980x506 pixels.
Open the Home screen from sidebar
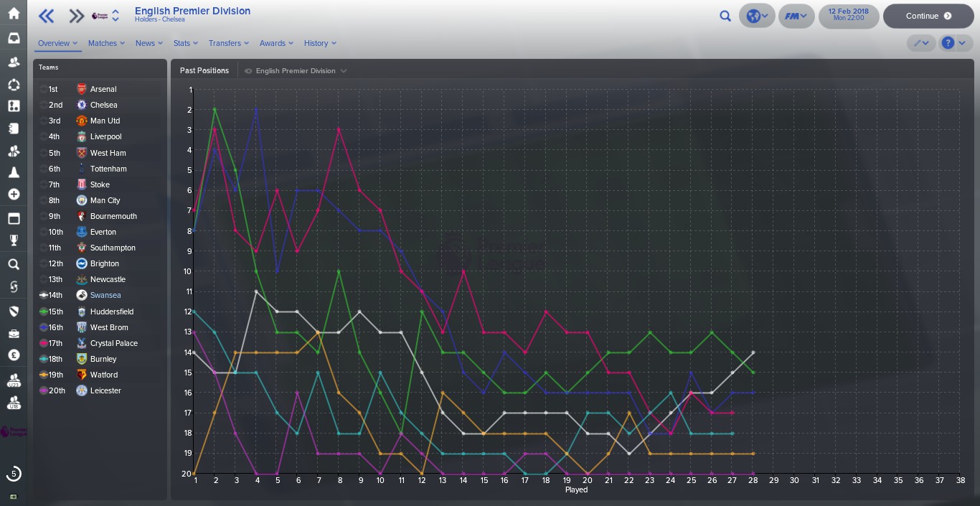point(14,13)
